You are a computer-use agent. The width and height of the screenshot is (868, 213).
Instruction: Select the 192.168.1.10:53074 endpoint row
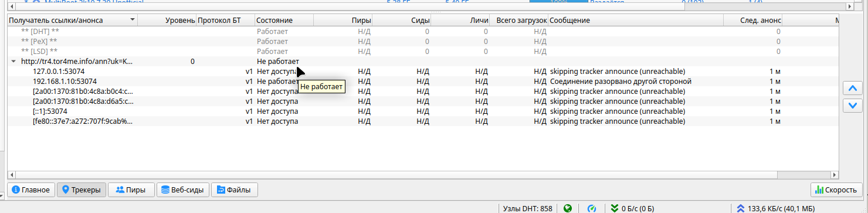pyautogui.click(x=423, y=81)
